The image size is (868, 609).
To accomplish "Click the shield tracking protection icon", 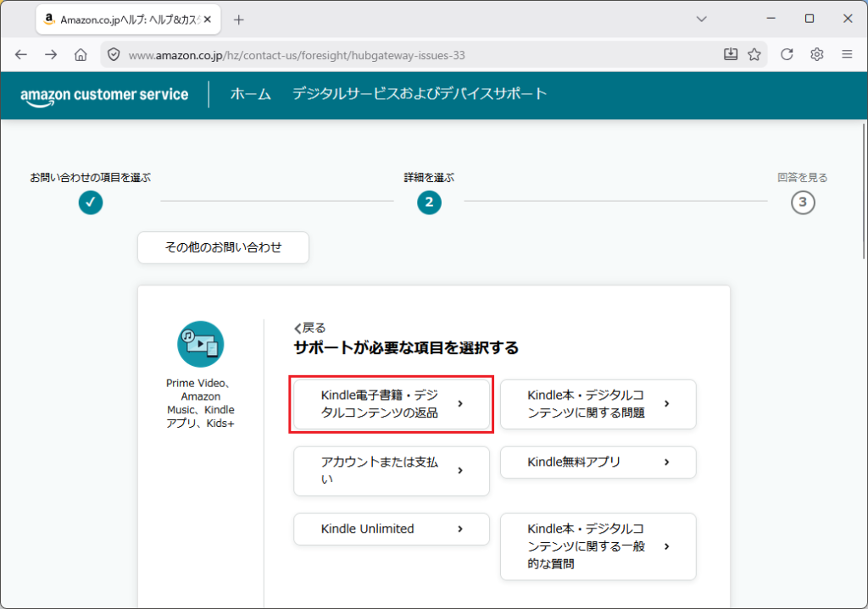I will point(114,55).
